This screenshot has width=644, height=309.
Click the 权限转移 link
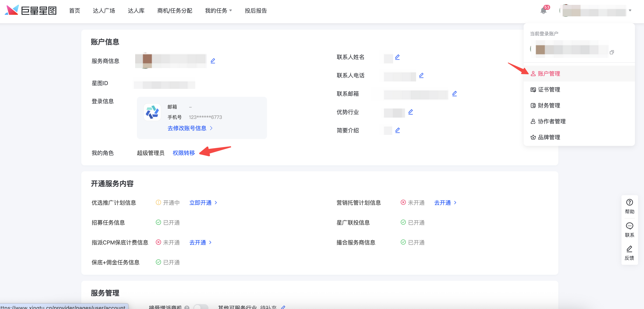pos(184,153)
